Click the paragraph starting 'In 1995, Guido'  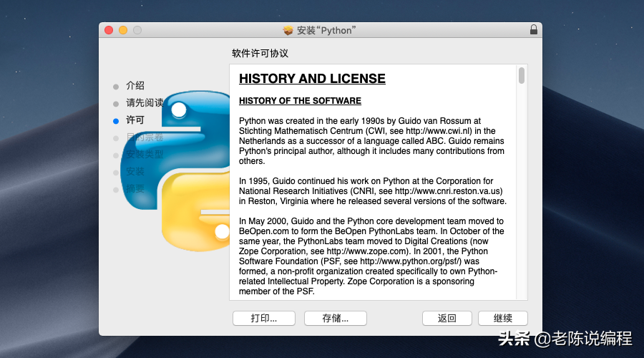373,191
